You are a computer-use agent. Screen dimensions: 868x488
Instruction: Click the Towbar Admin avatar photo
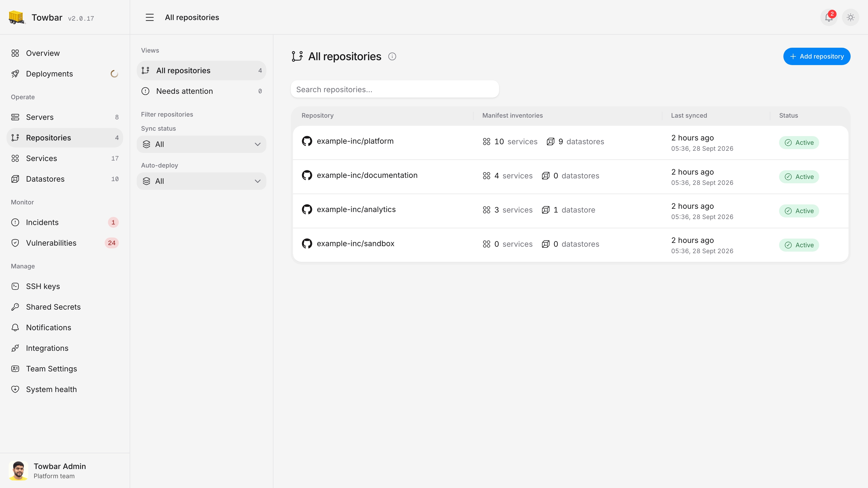click(18, 470)
